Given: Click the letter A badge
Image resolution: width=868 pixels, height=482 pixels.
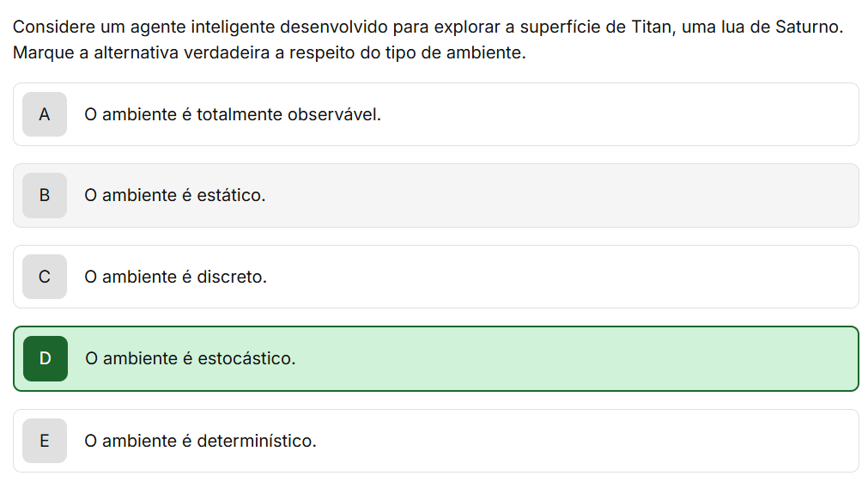Looking at the screenshot, I should 45,114.
